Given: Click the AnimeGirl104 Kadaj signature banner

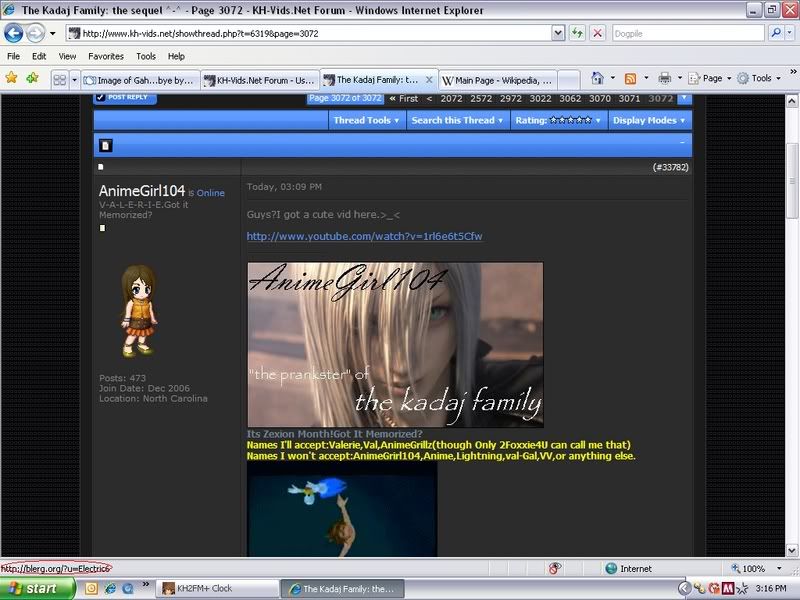Looking at the screenshot, I should tap(395, 345).
